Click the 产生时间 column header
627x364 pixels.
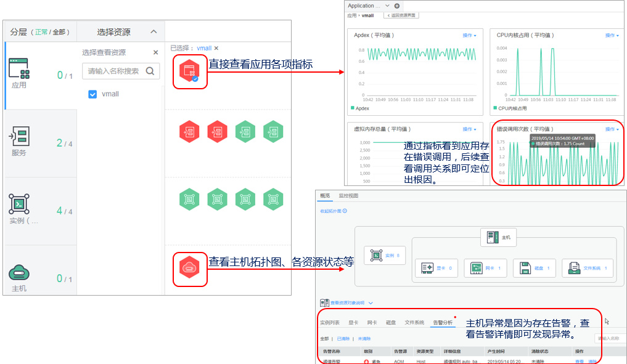click(496, 352)
